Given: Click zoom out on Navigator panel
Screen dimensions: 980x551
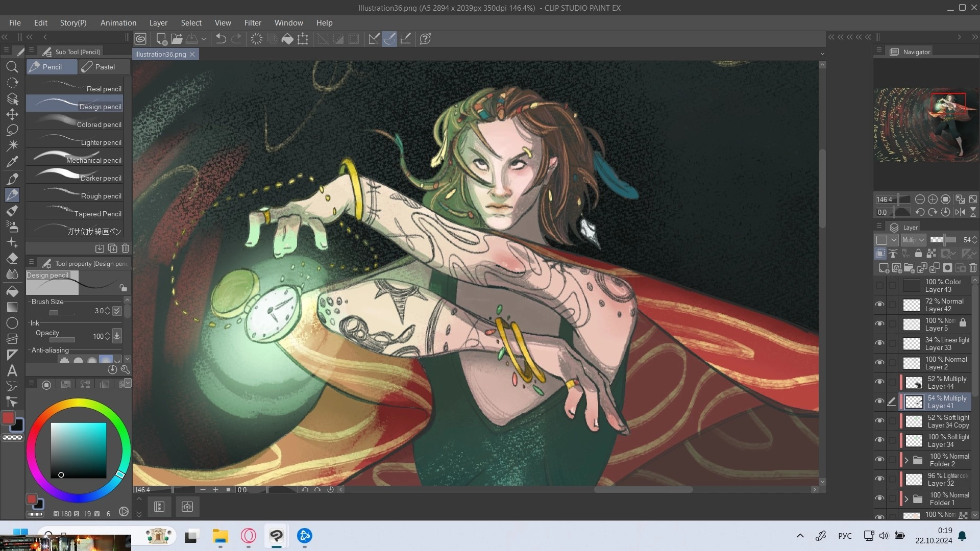Looking at the screenshot, I should [920, 199].
